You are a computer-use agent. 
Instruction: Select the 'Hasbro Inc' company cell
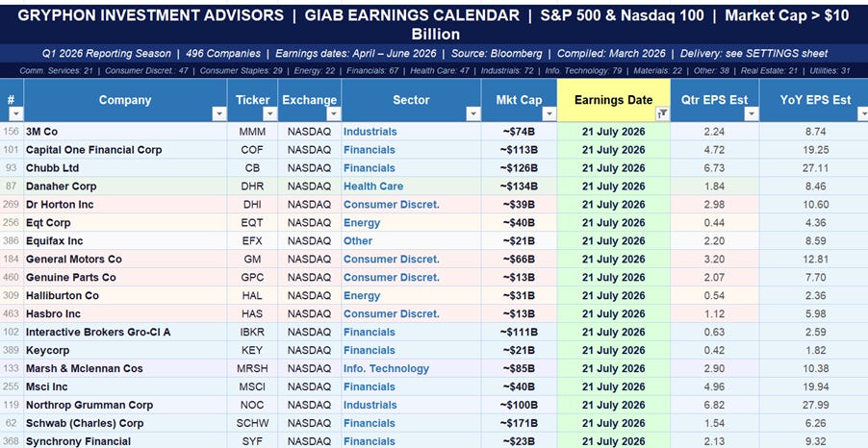[125, 314]
